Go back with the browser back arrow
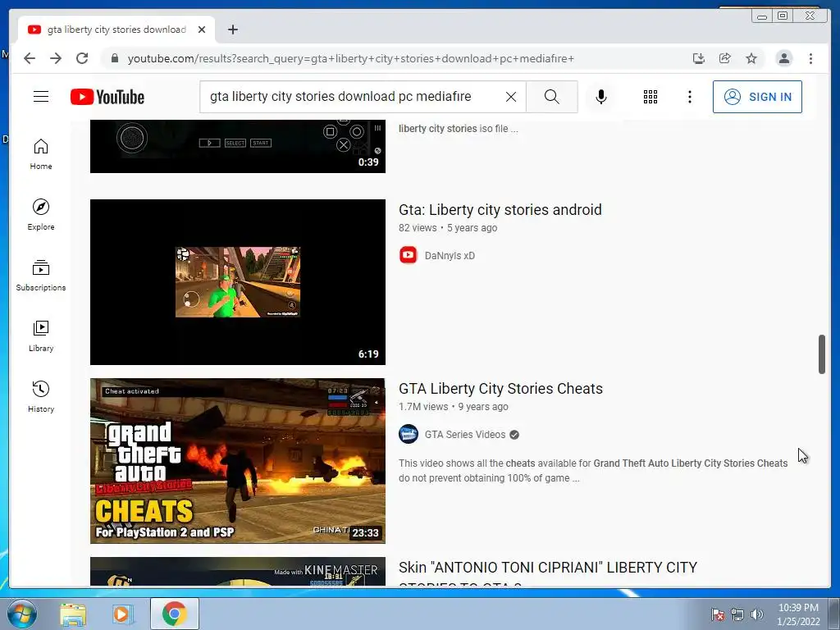This screenshot has width=840, height=630. (x=30, y=58)
